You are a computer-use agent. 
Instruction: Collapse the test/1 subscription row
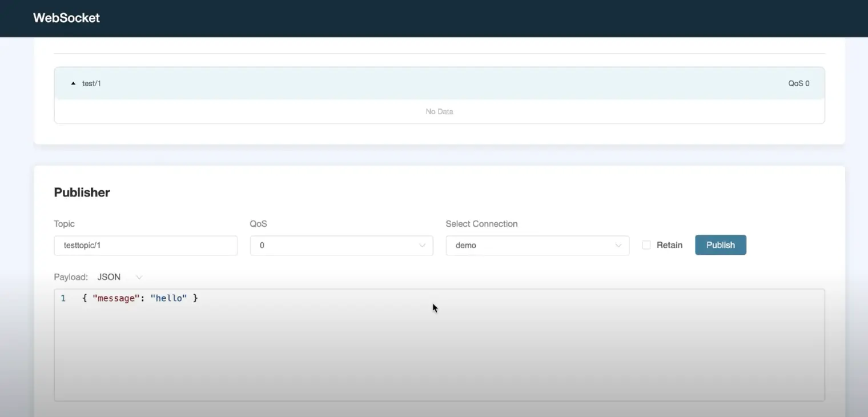[73, 83]
